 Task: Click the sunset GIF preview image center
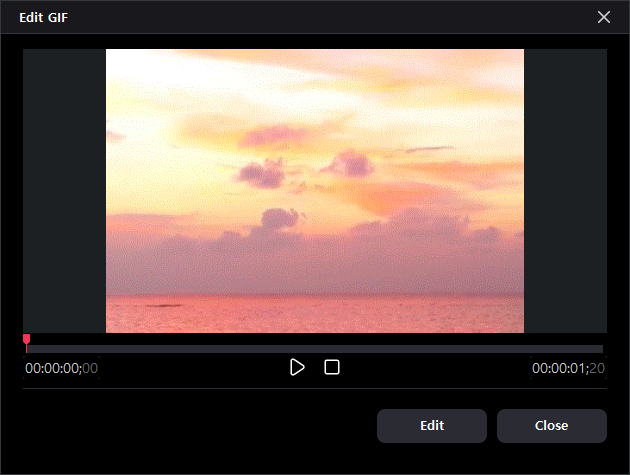(315, 190)
